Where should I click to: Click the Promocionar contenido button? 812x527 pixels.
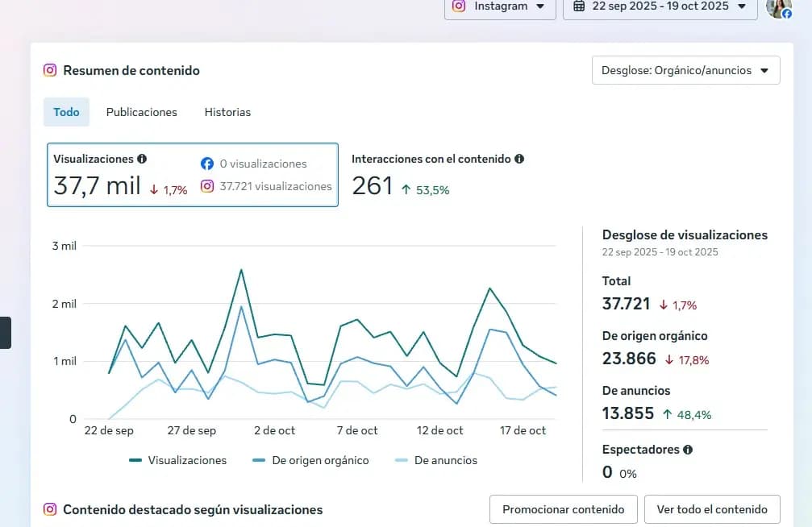click(x=564, y=509)
